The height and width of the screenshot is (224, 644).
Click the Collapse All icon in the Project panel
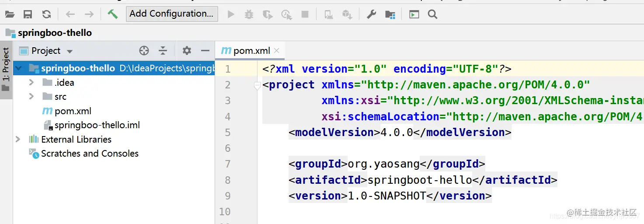163,51
